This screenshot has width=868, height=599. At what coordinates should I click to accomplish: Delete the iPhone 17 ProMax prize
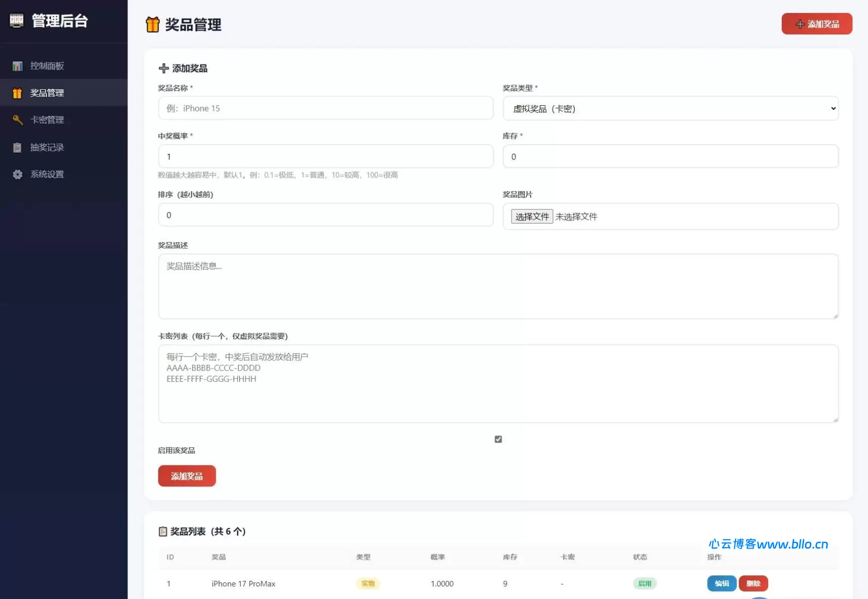pyautogui.click(x=753, y=583)
